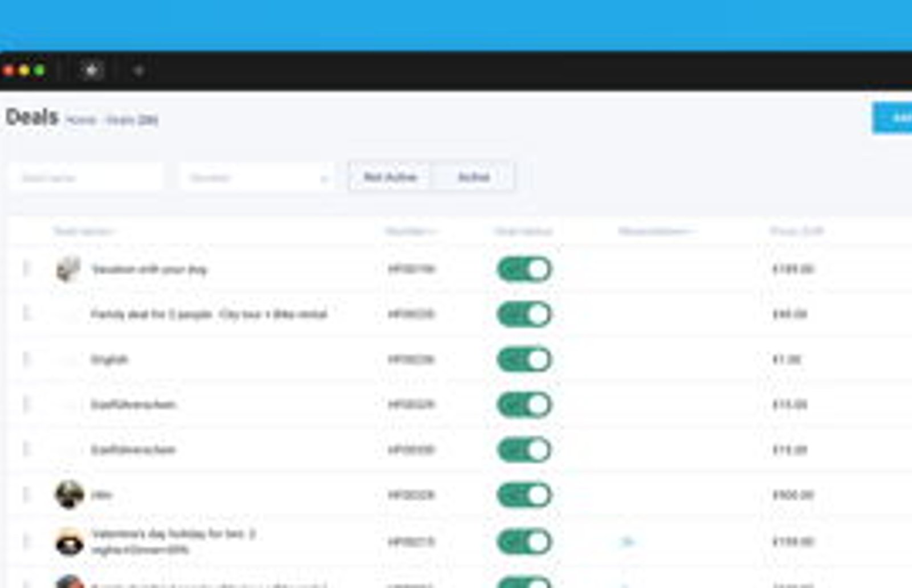Grab the handle of the English row

26,359
